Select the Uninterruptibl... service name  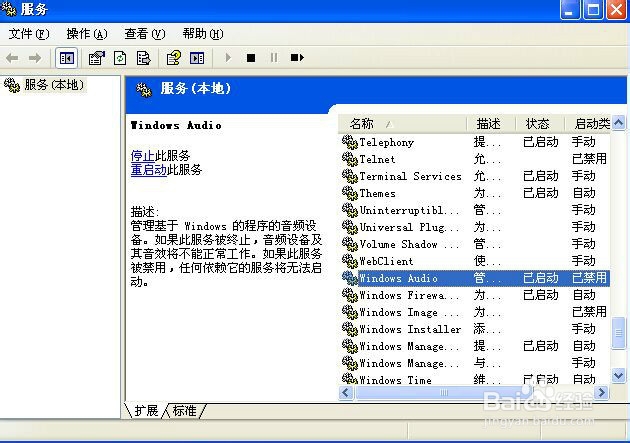click(x=409, y=210)
